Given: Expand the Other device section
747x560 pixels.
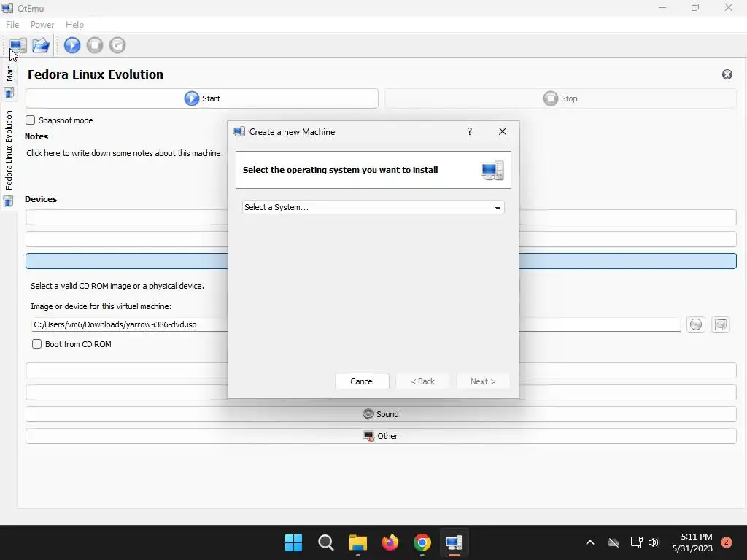Looking at the screenshot, I should pyautogui.click(x=381, y=436).
